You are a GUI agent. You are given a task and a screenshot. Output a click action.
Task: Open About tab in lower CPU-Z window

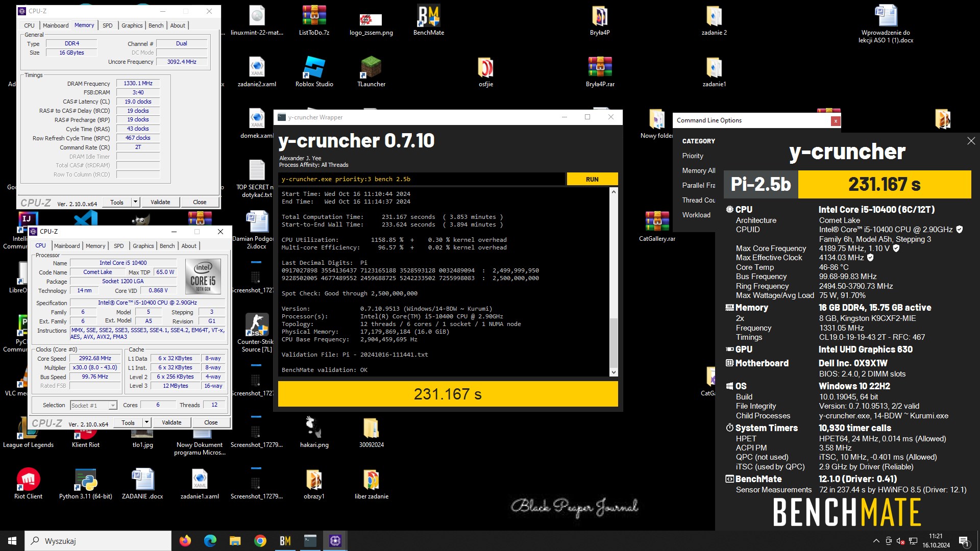coord(189,246)
